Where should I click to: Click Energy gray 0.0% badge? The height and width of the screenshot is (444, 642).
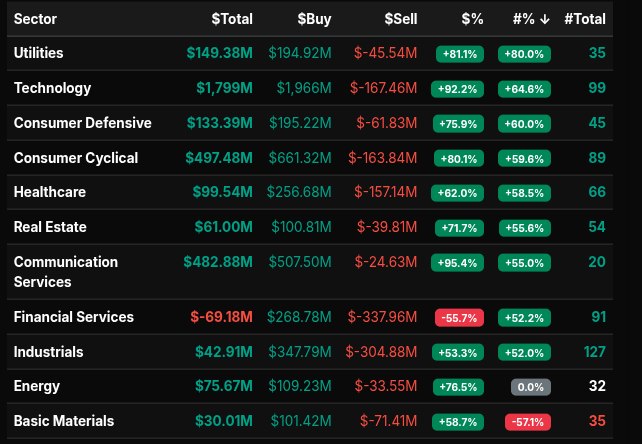pos(530,387)
